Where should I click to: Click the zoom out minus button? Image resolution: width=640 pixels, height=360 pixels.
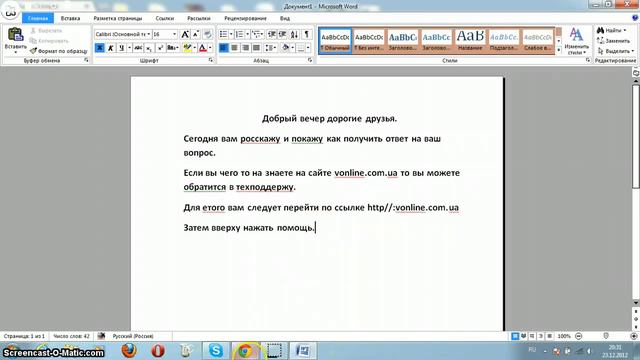pyautogui.click(x=578, y=336)
